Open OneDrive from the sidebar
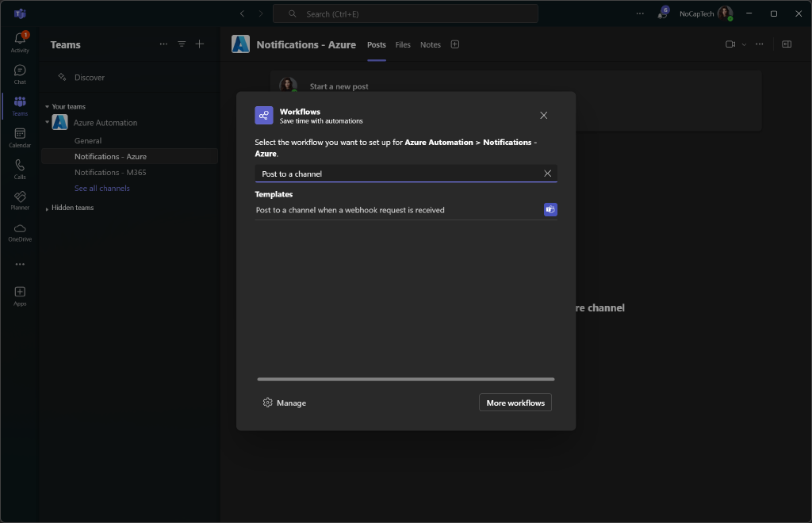The height and width of the screenshot is (523, 812). coord(19,231)
